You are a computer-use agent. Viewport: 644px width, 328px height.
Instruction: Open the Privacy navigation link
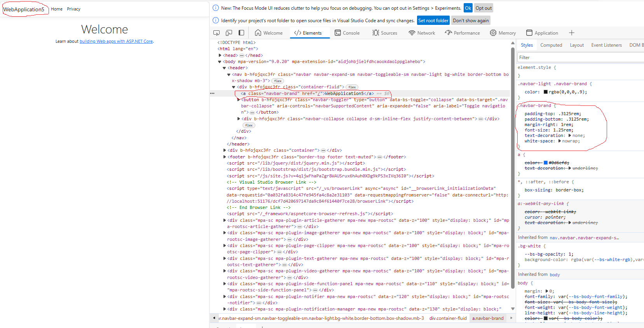pyautogui.click(x=73, y=9)
